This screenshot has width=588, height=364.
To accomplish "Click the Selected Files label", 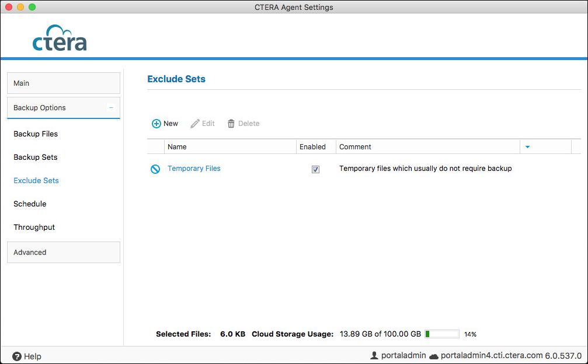I will 183,334.
